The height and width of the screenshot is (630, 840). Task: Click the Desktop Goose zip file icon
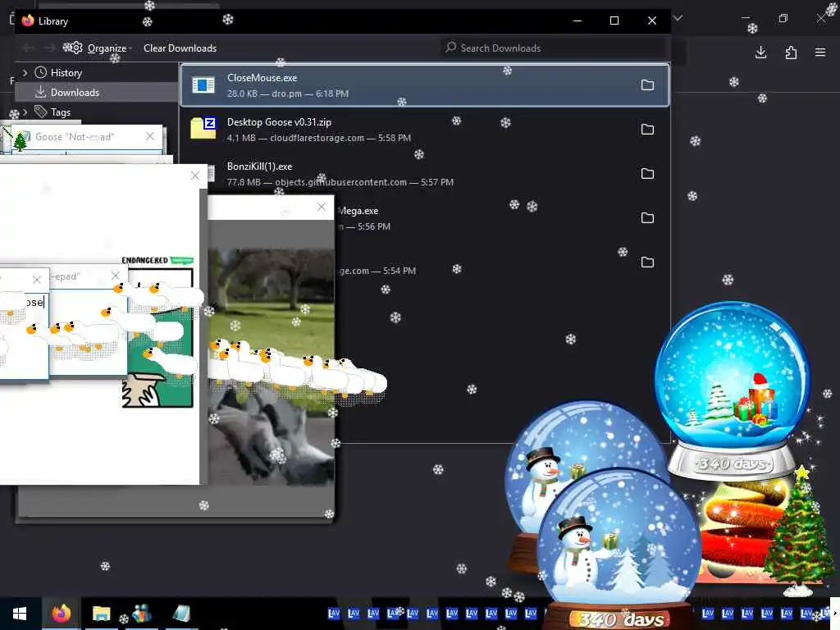point(203,128)
